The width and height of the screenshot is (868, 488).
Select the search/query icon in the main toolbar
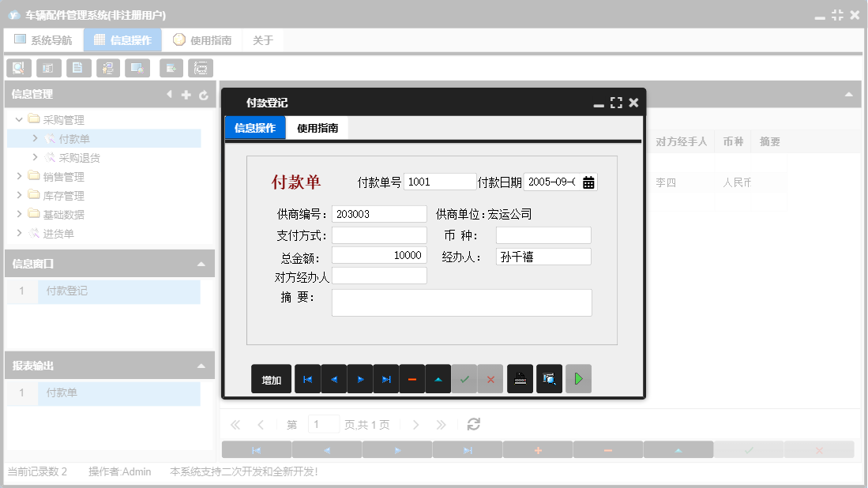(18, 68)
